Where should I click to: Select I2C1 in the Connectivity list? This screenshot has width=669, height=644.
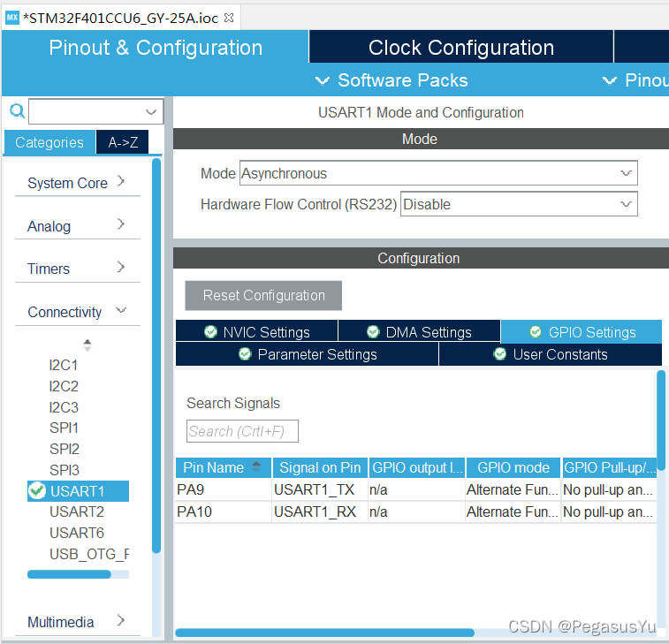(63, 365)
